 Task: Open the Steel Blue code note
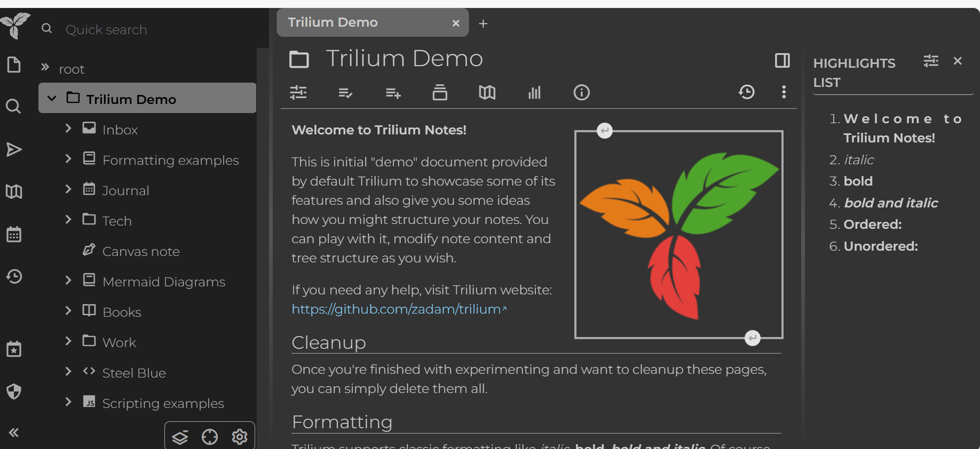coord(134,373)
